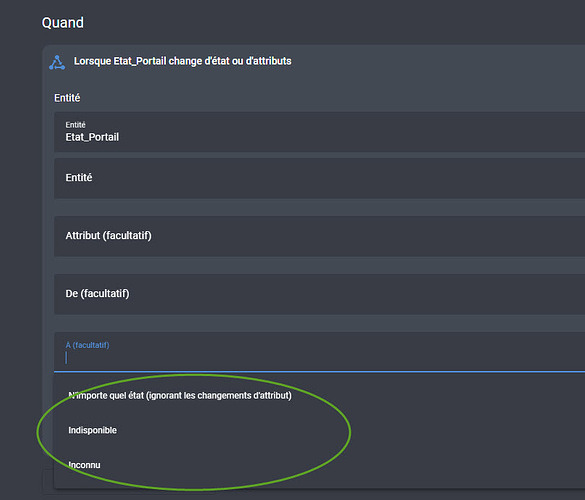Select N'importe quel état option
This screenshot has width=585, height=500.
(x=319, y=395)
